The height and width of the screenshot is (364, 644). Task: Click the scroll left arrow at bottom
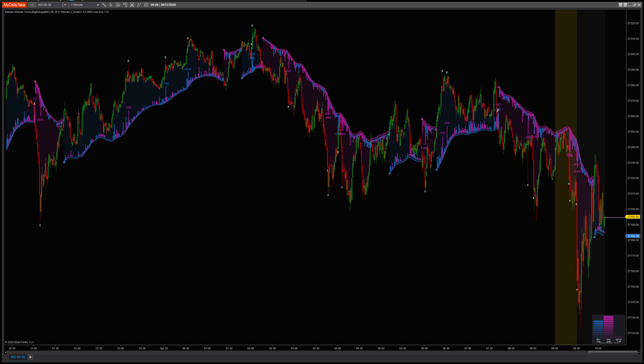click(5, 352)
